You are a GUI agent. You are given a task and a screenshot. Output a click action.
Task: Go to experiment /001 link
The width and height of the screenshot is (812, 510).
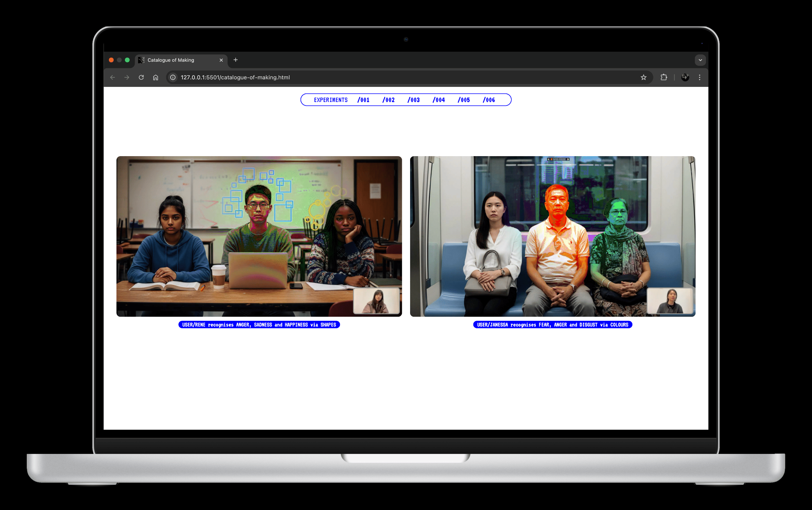click(x=363, y=100)
